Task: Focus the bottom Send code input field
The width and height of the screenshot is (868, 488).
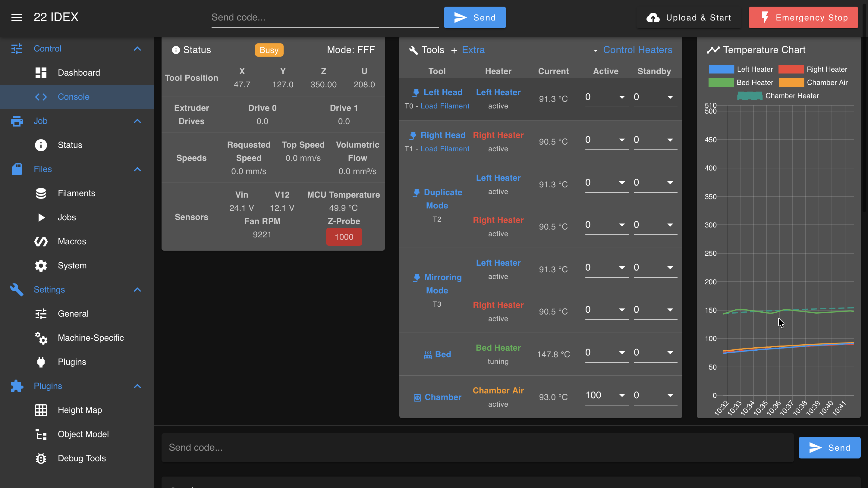Action: [477, 448]
